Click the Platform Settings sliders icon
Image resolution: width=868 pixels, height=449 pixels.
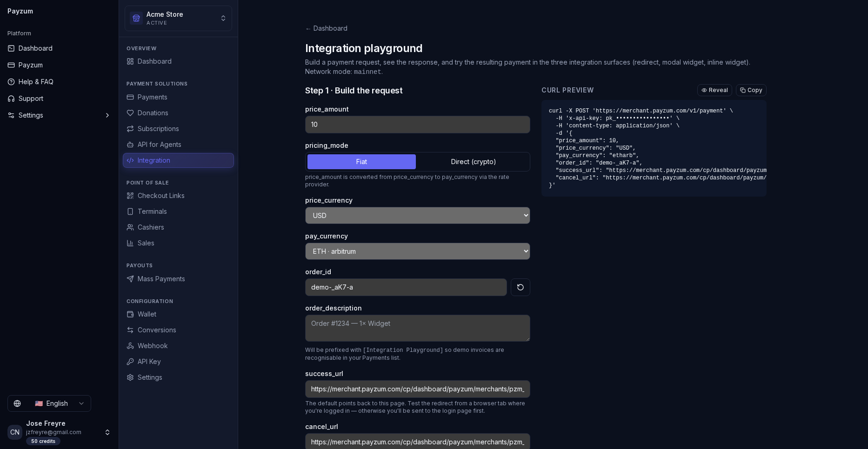11,115
